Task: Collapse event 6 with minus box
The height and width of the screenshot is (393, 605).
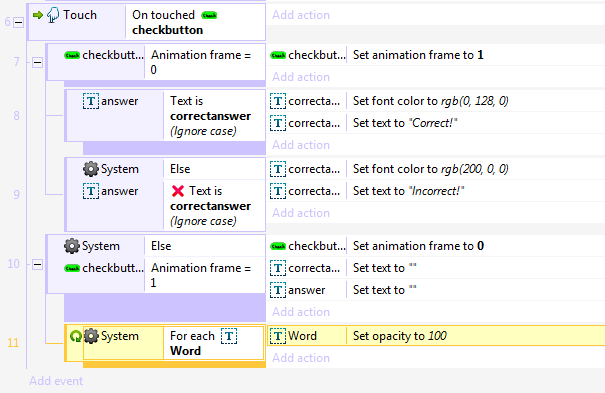Action: [18, 22]
